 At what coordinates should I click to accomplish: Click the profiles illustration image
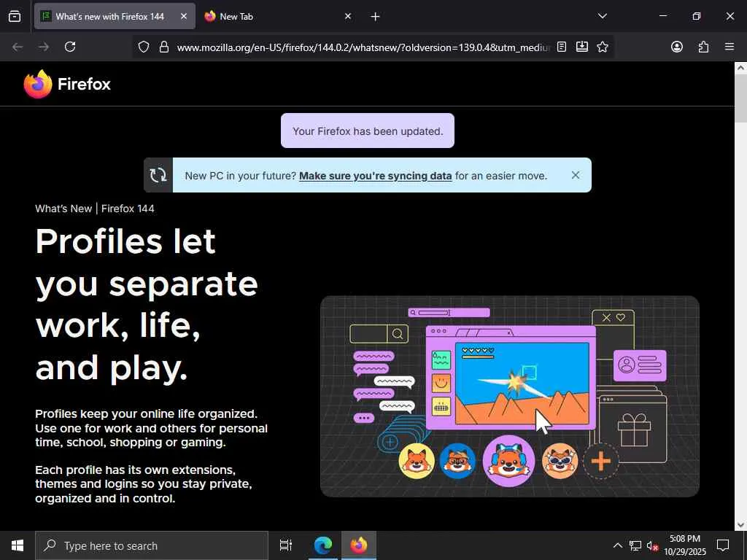[510, 396]
